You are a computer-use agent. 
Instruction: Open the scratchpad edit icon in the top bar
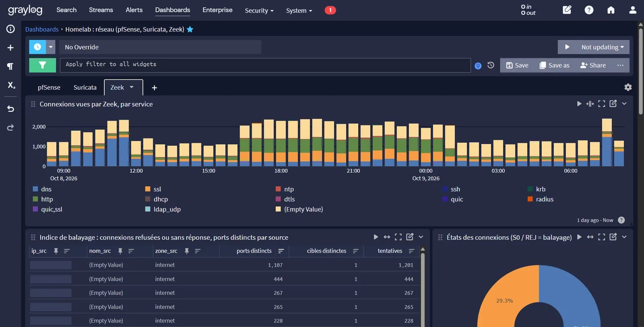[567, 10]
